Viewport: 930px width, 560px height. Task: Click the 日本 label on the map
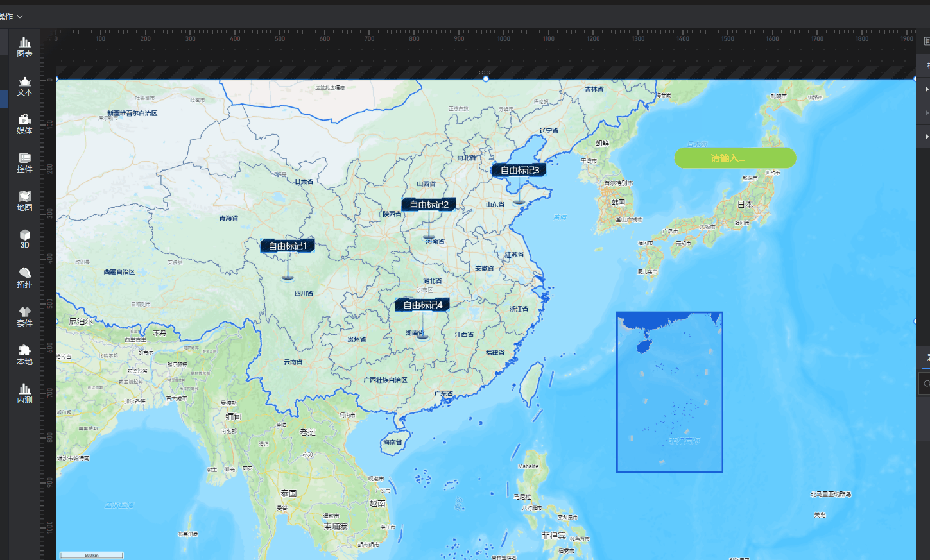pos(745,205)
